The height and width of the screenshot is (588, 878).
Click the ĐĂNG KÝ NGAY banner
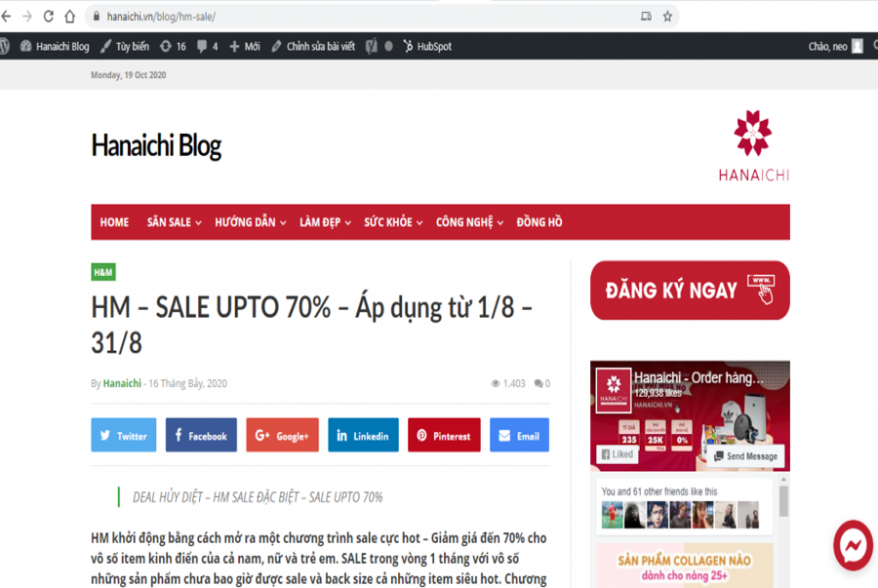(x=690, y=291)
